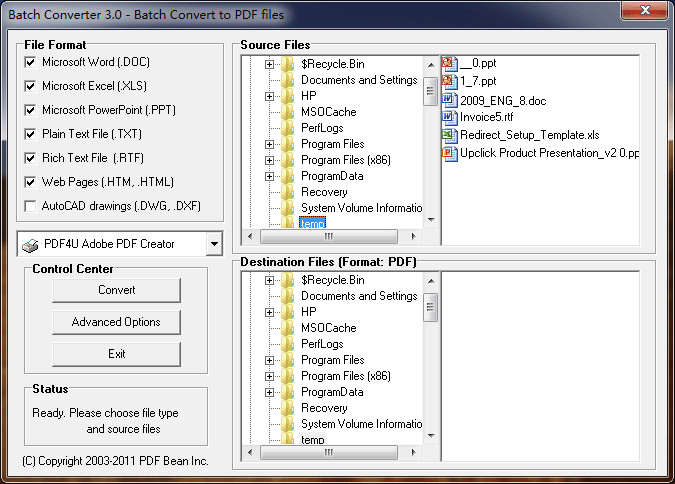
Task: Click the Redirect_Setup_Template.xls Excel icon
Action: [450, 135]
